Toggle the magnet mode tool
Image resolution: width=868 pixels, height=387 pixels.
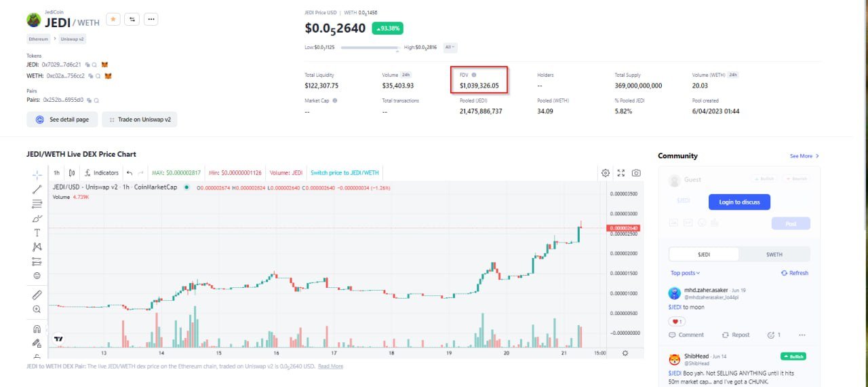click(x=37, y=329)
